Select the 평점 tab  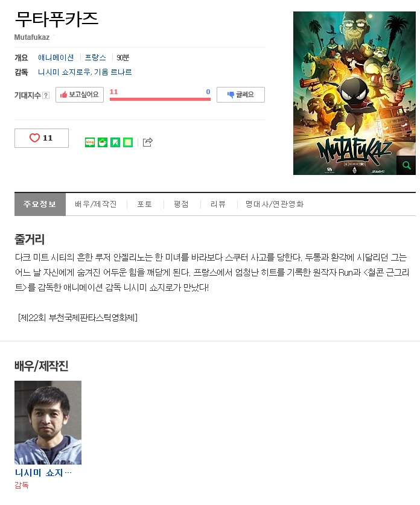coord(181,204)
